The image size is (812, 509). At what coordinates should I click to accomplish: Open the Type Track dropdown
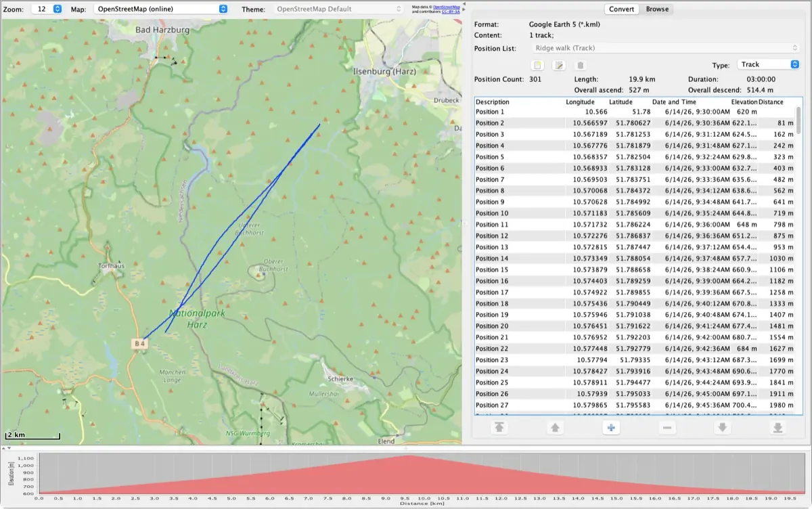coord(768,64)
